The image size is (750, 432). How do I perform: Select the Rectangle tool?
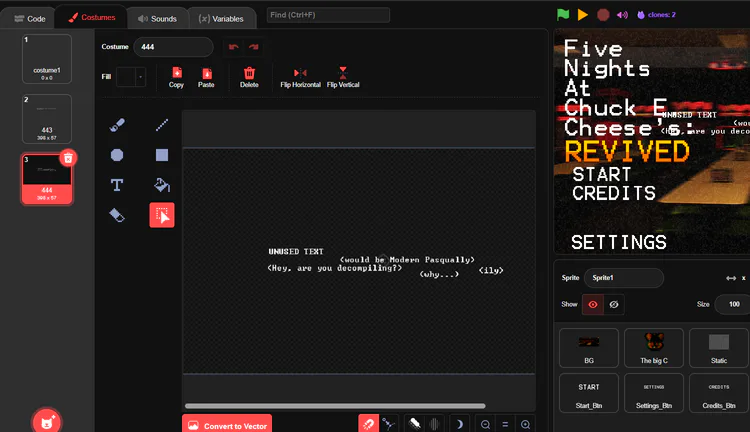tap(162, 155)
